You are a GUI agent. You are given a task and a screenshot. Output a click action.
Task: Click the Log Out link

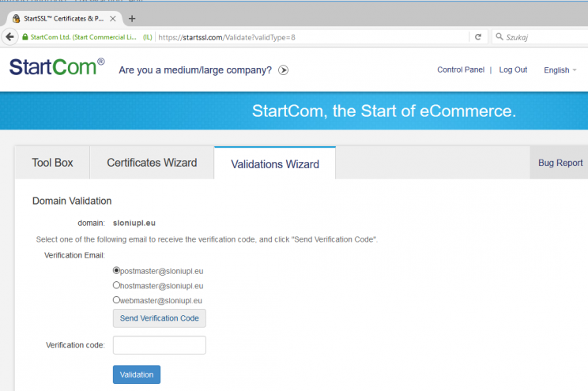[513, 70]
